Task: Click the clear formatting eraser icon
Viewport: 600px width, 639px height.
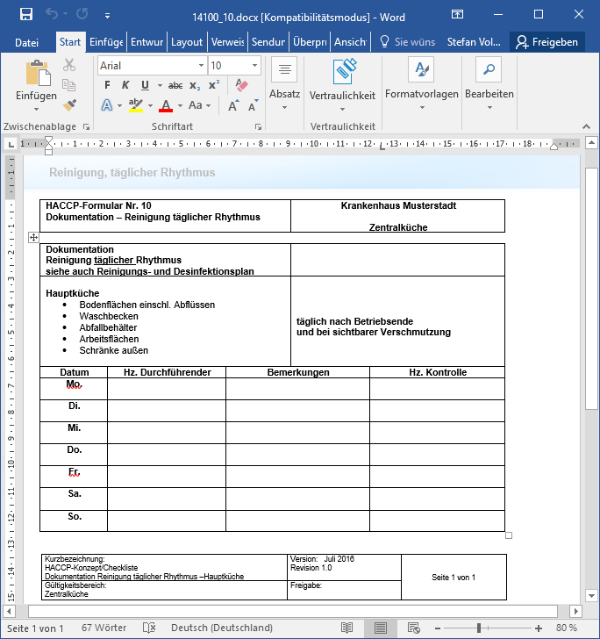Action: tap(239, 85)
